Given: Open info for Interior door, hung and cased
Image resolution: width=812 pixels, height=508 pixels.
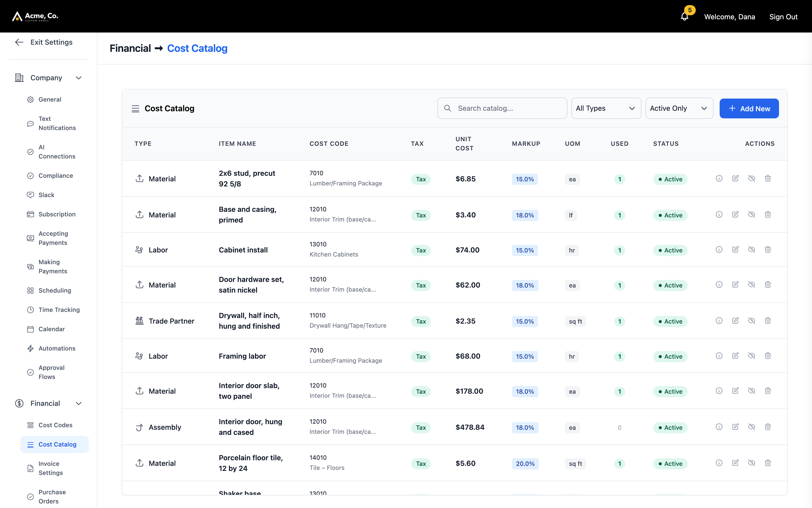Looking at the screenshot, I should pos(719,427).
